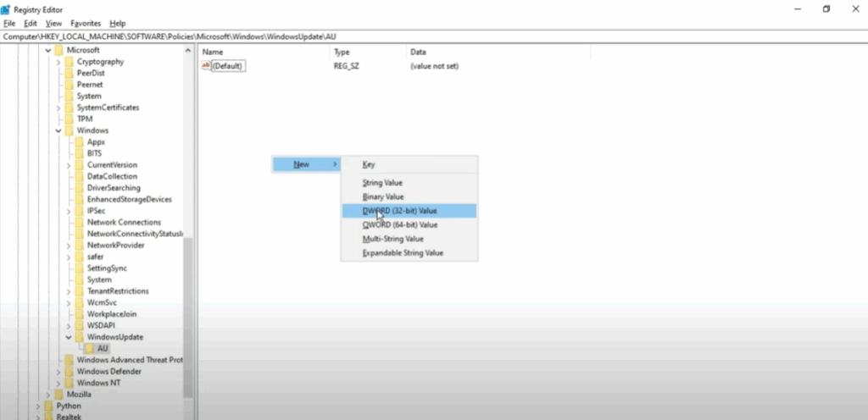Screen dimensions: 868x420
Task: Select String Value in the New submenu
Action: coord(409,182)
